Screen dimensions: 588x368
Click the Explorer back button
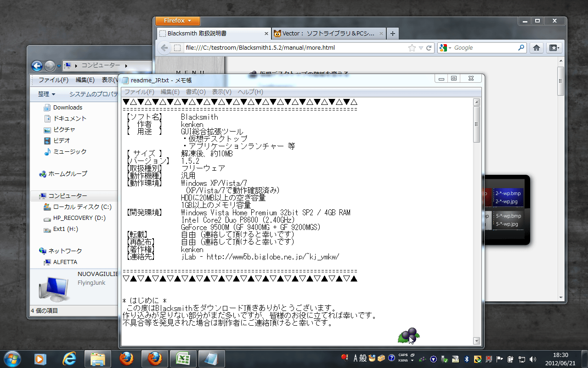[37, 66]
